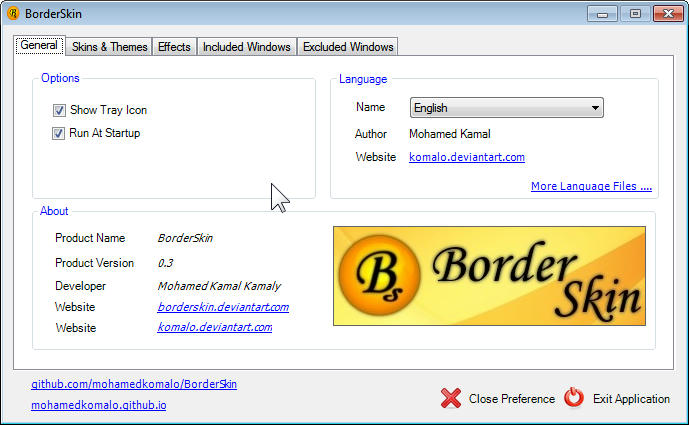The image size is (689, 425).
Task: Click the red power Exit Application icon
Action: coord(574,397)
